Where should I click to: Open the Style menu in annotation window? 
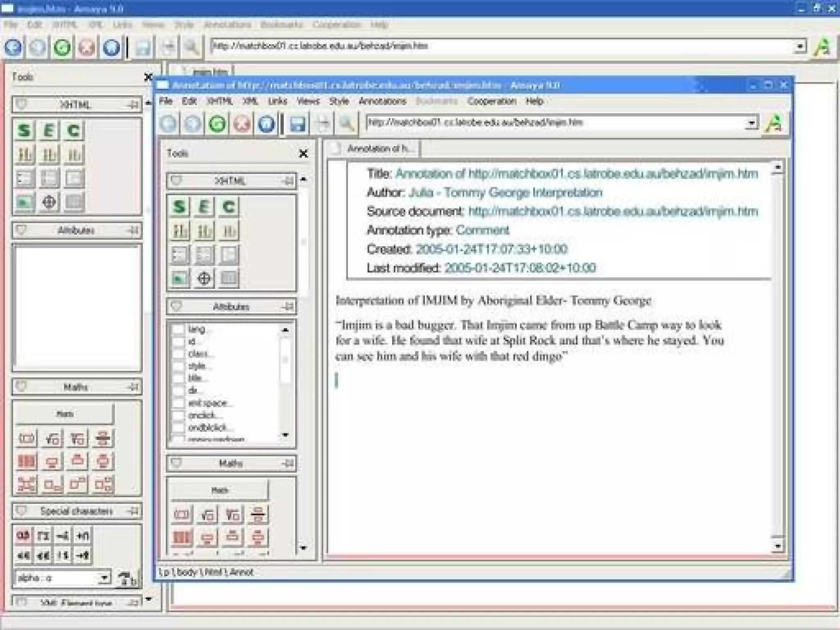point(339,101)
